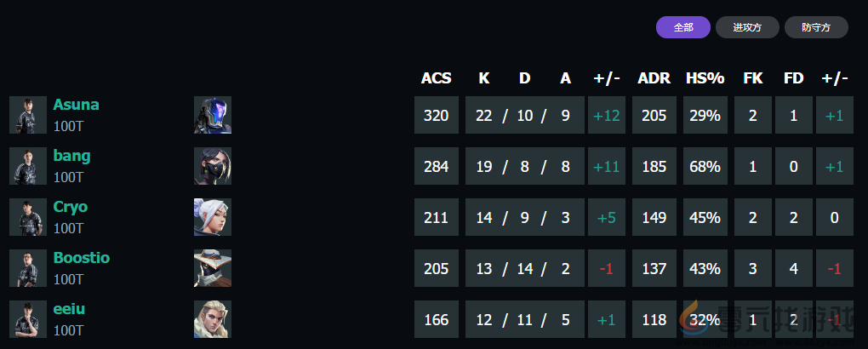Switch to the 防守方 tab
This screenshot has height=349, width=868.
point(816,27)
